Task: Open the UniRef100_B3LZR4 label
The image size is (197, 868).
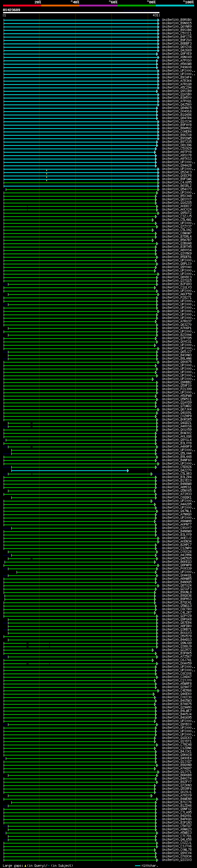Action: pos(177,477)
